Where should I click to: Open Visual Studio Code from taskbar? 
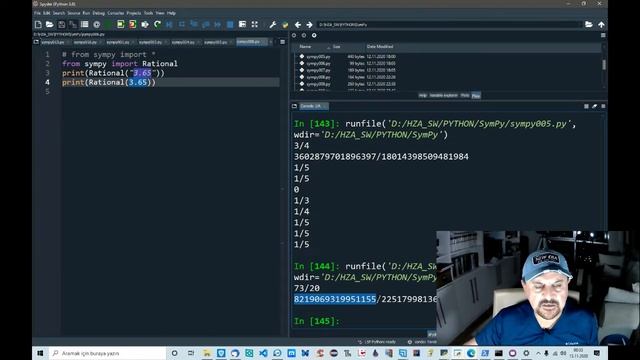tap(263, 353)
